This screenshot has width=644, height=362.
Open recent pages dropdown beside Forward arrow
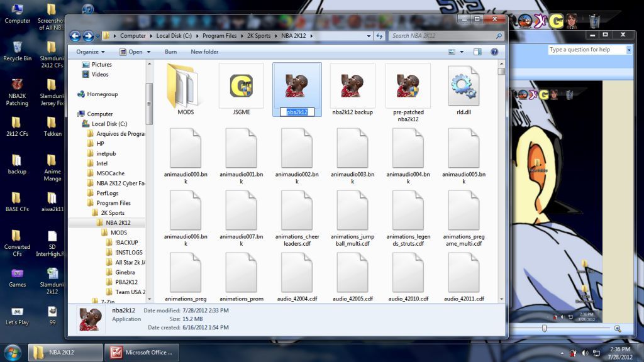(x=97, y=36)
